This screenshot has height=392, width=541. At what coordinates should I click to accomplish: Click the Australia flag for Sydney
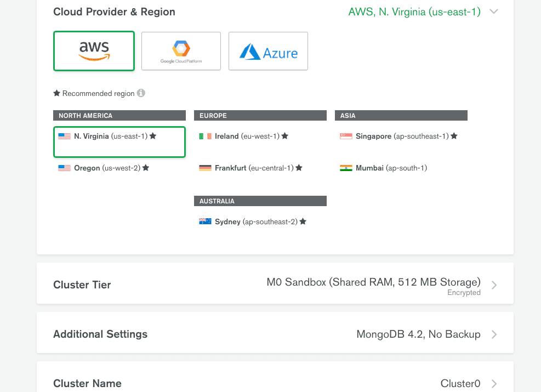(x=205, y=221)
